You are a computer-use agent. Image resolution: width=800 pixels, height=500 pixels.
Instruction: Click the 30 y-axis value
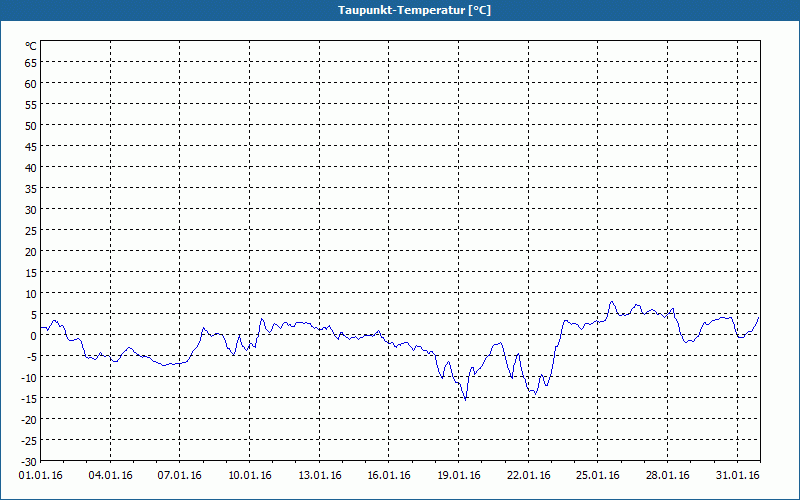(31, 210)
